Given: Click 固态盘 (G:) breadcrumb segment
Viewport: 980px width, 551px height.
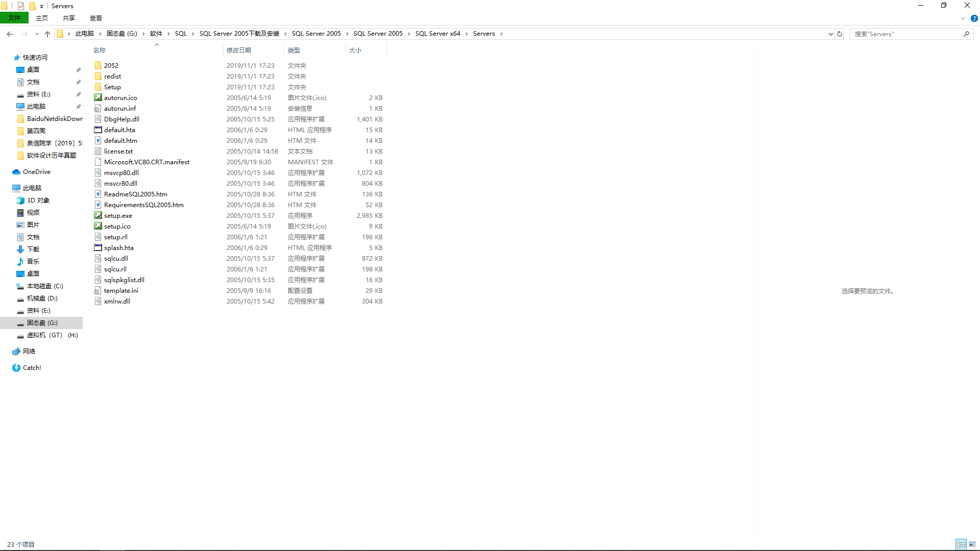Looking at the screenshot, I should pyautogui.click(x=122, y=34).
